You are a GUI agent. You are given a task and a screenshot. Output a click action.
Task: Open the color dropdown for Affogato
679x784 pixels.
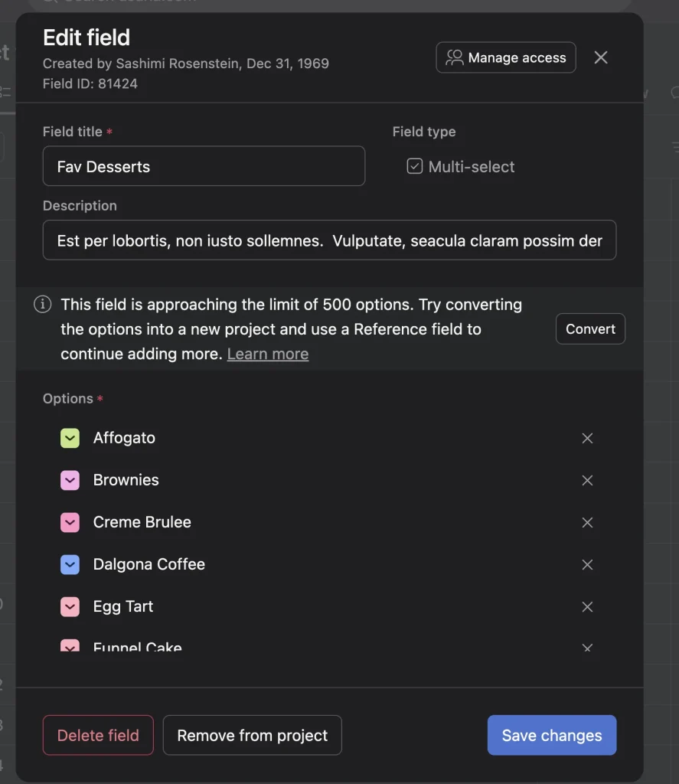pos(70,438)
